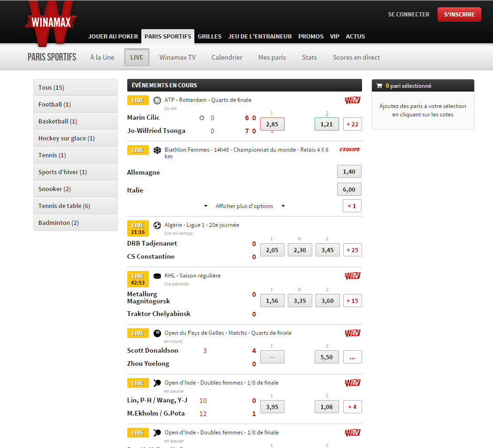Show +1 more bet for Biathlon relay

click(x=352, y=206)
